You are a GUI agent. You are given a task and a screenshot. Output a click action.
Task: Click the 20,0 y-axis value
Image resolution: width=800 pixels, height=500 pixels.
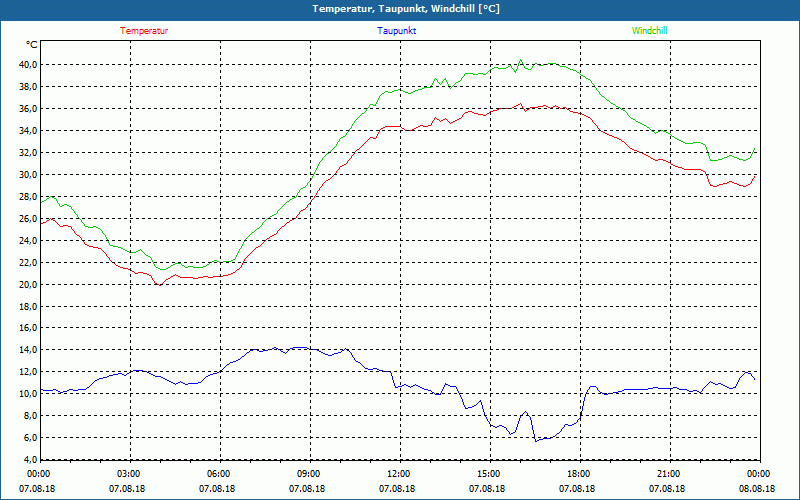click(28, 284)
